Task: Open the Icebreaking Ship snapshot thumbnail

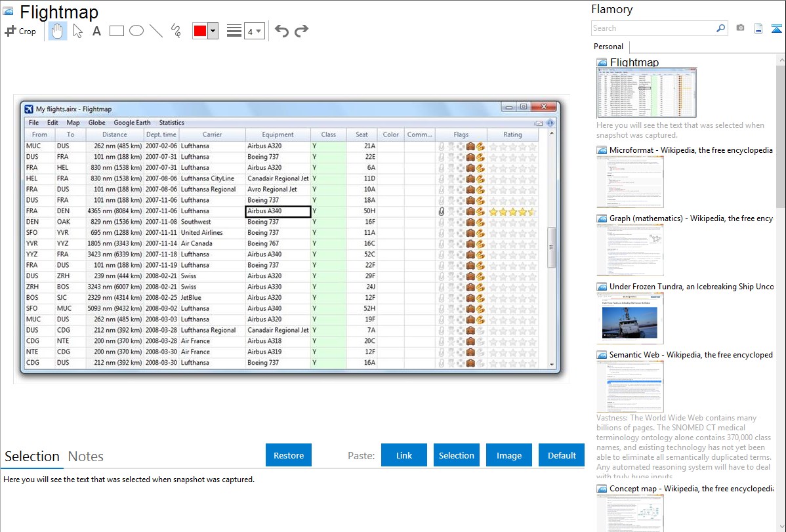Action: click(x=630, y=318)
